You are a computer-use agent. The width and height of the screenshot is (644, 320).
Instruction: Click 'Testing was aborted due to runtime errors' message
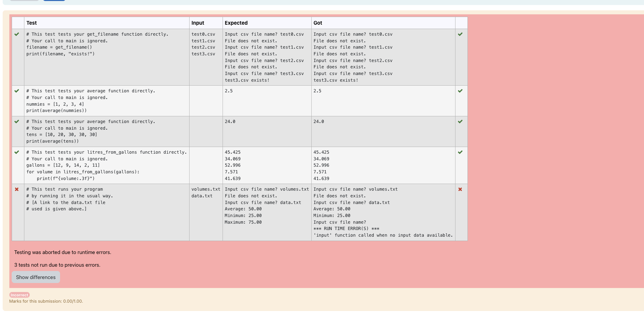pos(63,252)
